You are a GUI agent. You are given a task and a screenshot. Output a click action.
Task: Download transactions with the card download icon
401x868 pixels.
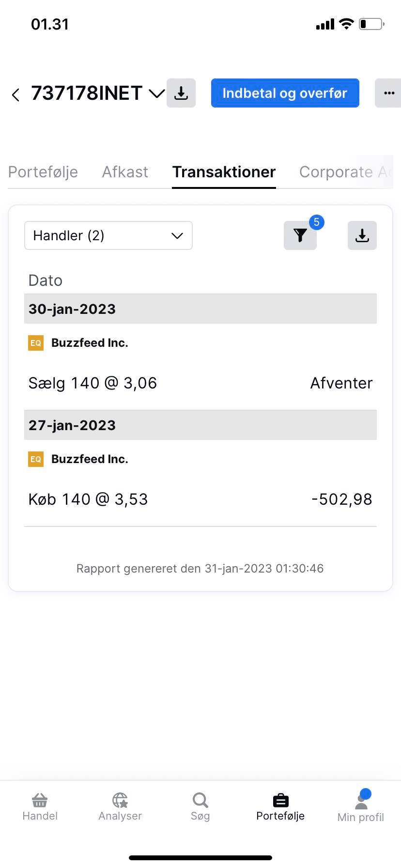[x=362, y=235]
